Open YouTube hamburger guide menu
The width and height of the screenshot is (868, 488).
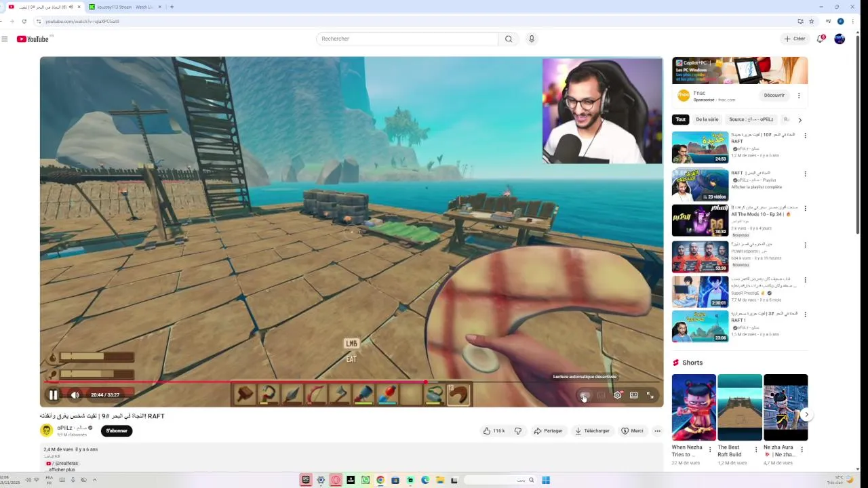5,39
